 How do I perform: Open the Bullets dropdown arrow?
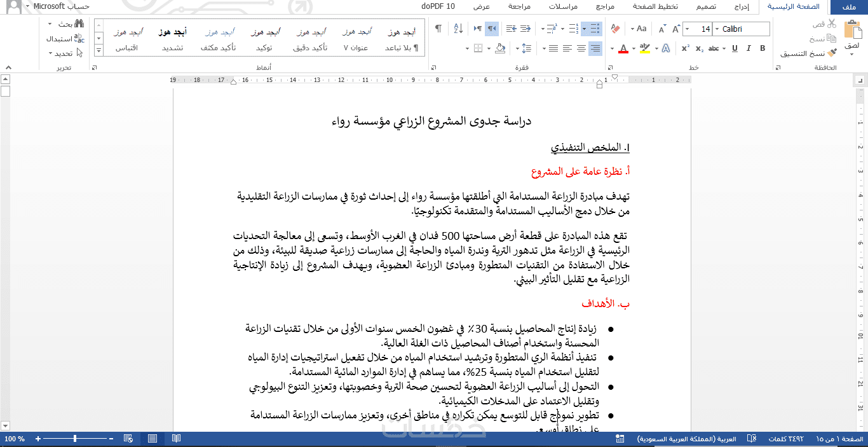tap(584, 29)
